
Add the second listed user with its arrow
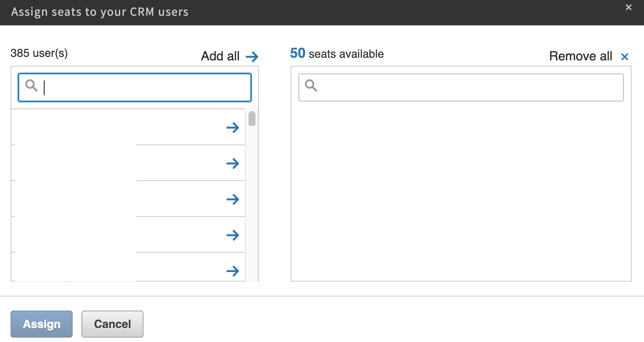233,164
